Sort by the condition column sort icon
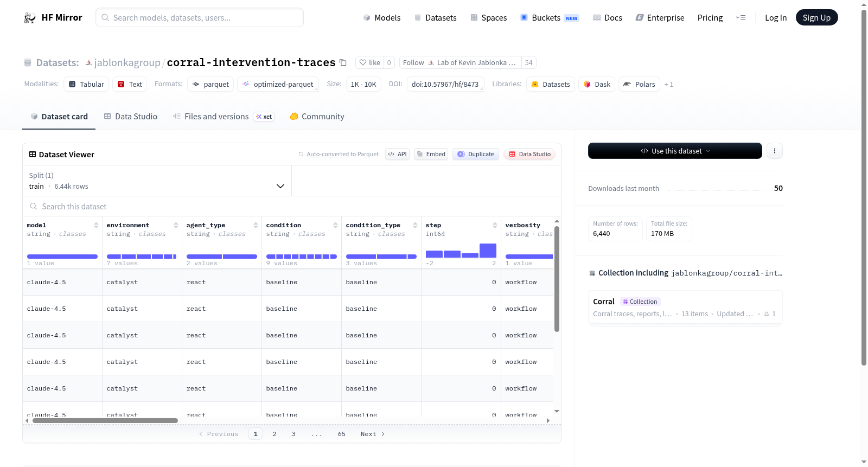868x467 pixels. click(335, 225)
